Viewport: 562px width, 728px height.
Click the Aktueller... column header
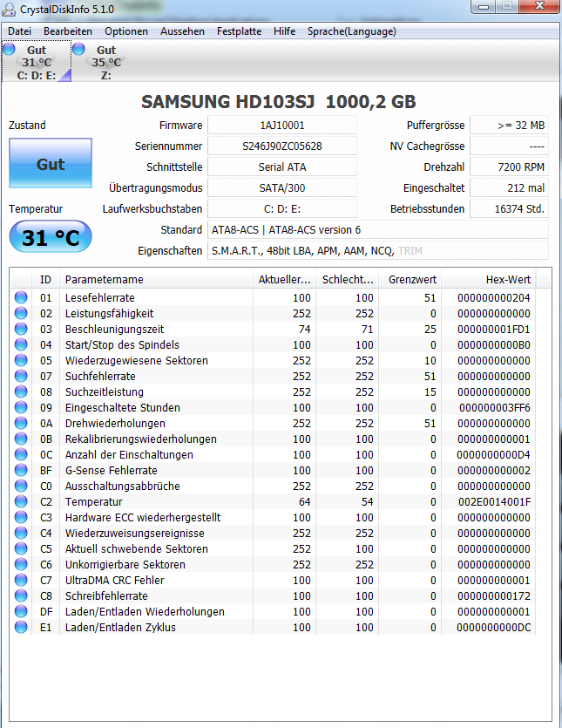[x=284, y=280]
